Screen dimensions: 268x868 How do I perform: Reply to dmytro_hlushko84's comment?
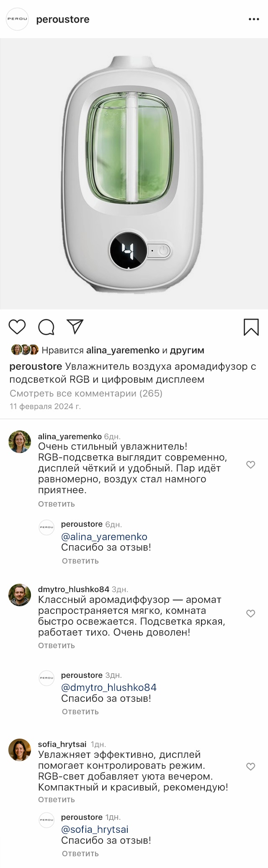pyautogui.click(x=57, y=645)
